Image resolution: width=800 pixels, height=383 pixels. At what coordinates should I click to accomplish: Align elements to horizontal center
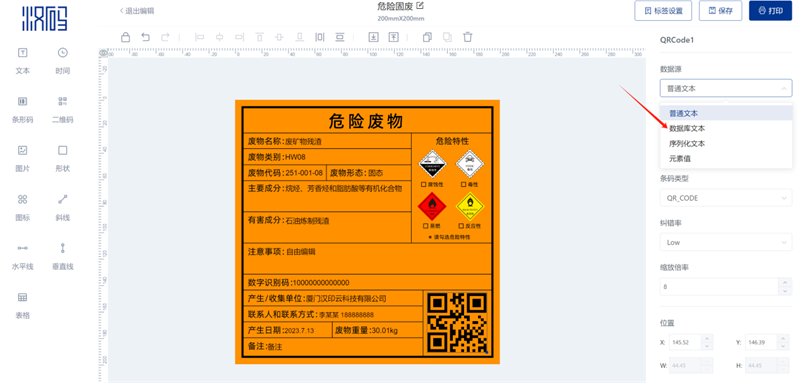tap(220, 37)
